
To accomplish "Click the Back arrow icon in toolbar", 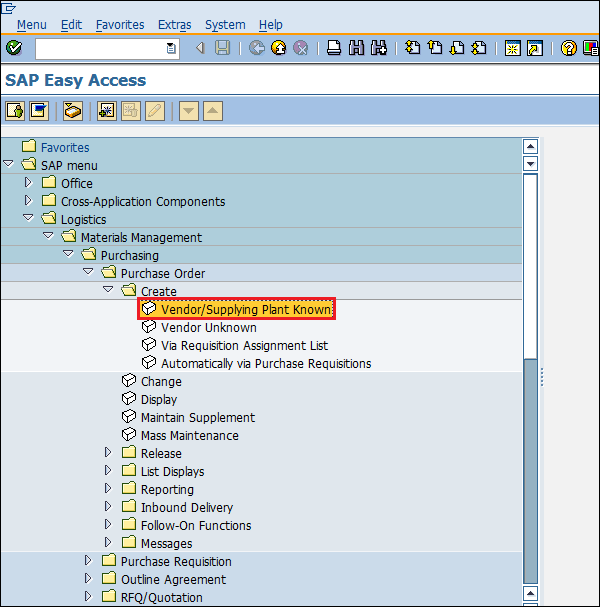I will [200, 48].
